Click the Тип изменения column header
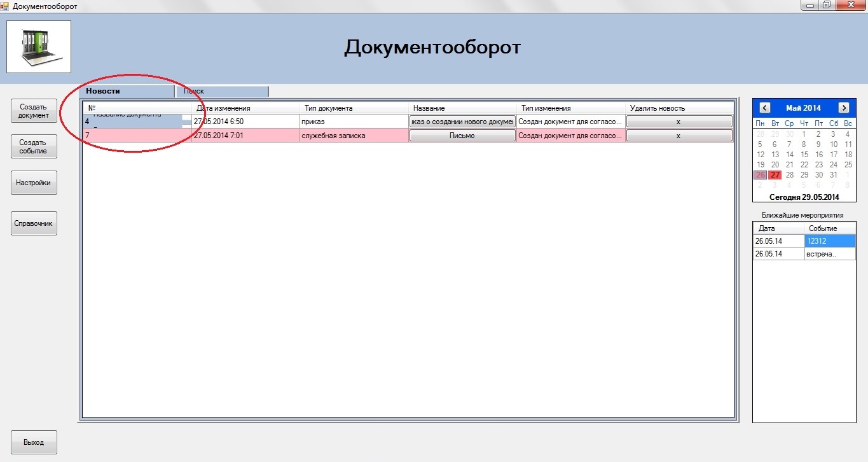 pos(570,108)
